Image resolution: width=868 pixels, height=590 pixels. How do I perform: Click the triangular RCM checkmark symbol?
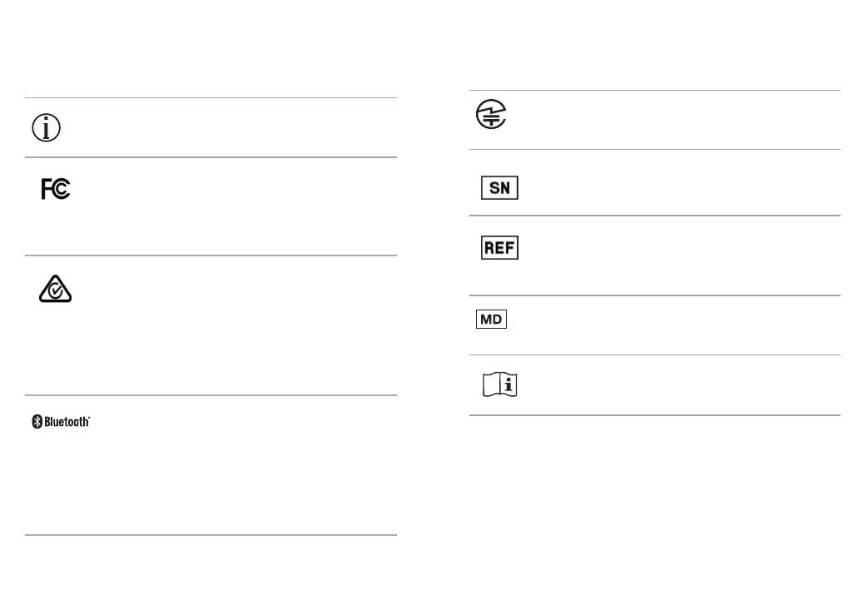(x=56, y=289)
